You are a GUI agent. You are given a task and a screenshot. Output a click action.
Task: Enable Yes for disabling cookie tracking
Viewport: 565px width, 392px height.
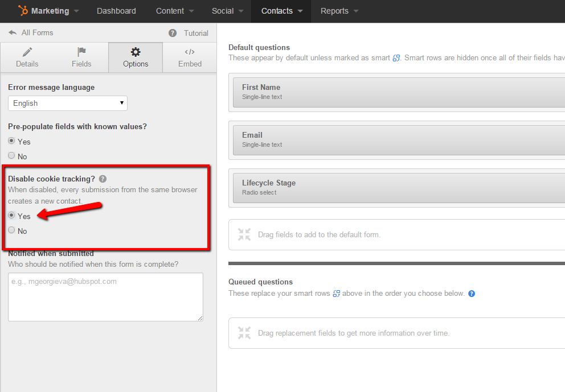coord(12,216)
